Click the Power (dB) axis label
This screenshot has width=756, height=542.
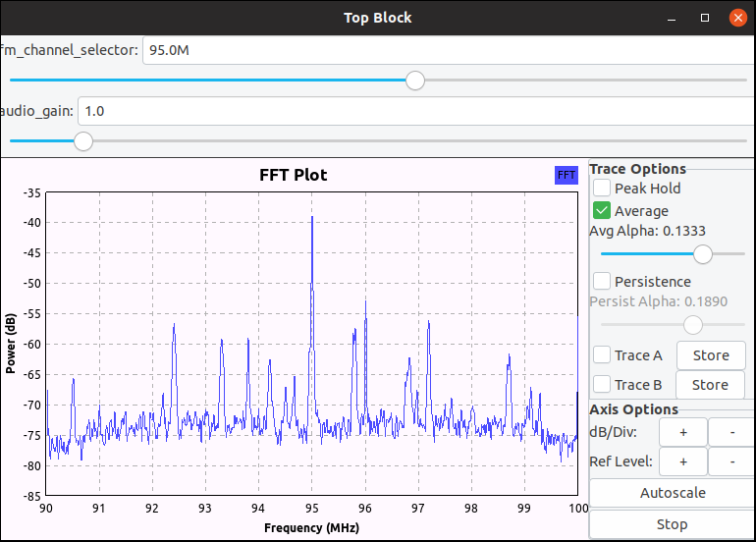(x=11, y=344)
